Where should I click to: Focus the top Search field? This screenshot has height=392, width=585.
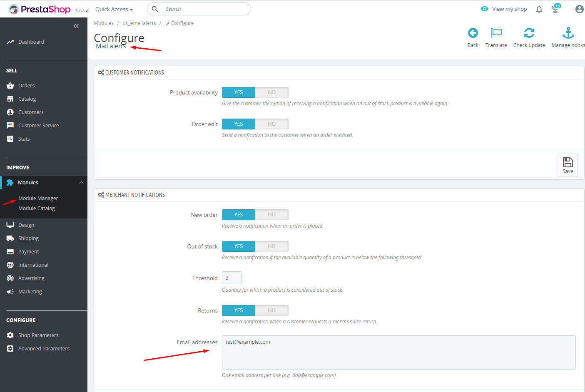pos(199,9)
